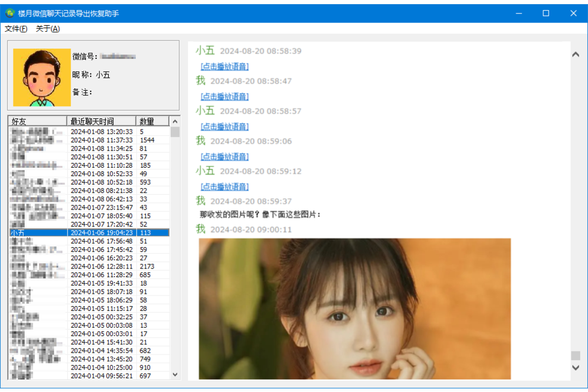The image size is (588, 392).
Task: Click the photo sent at 09:00:11
Action: tap(355, 308)
